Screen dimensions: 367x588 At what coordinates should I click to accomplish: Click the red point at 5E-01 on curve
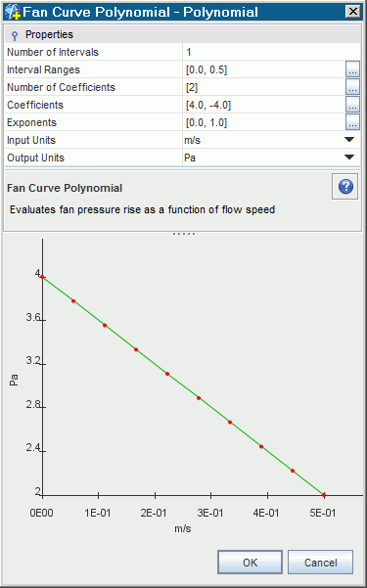pyautogui.click(x=324, y=495)
